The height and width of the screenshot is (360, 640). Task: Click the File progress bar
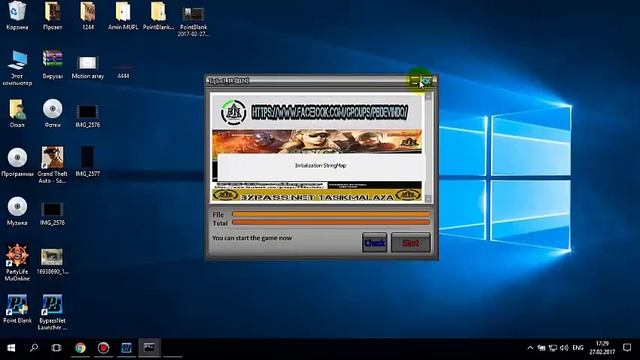(331, 214)
